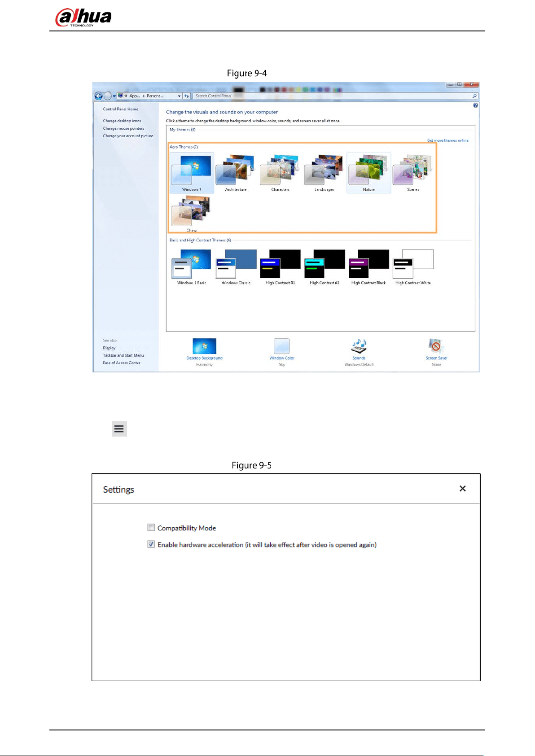This screenshot has width=535, height=756.
Task: Open the Window Color icon
Action: pyautogui.click(x=281, y=346)
